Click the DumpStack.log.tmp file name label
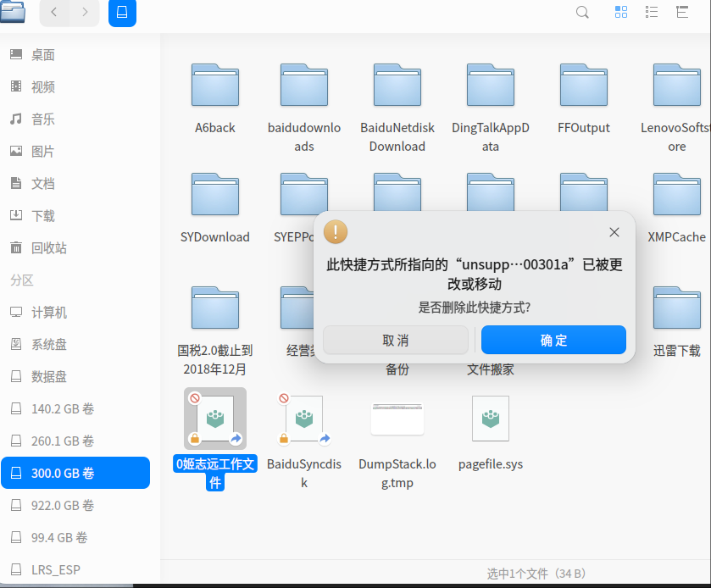Viewport: 711px width, 588px height. pyautogui.click(x=397, y=474)
